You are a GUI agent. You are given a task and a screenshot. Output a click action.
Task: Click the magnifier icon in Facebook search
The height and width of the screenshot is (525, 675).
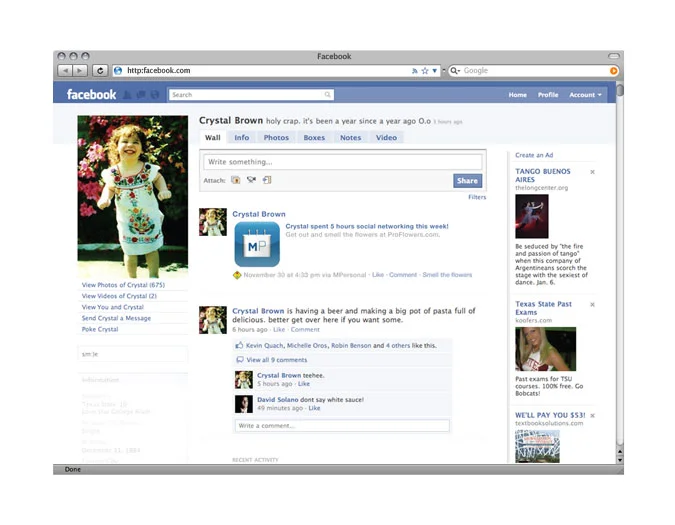coord(328,95)
